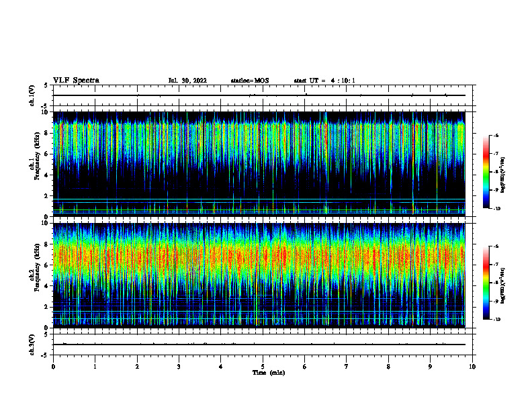Click the time axis tick label "9"
The width and height of the screenshot is (532, 411).
pyautogui.click(x=430, y=367)
